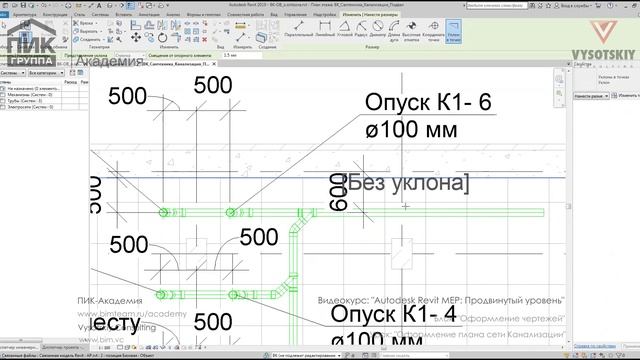Click the Thin Lines icon in quick access toolbar
640x360 pixels.
click(130, 6)
